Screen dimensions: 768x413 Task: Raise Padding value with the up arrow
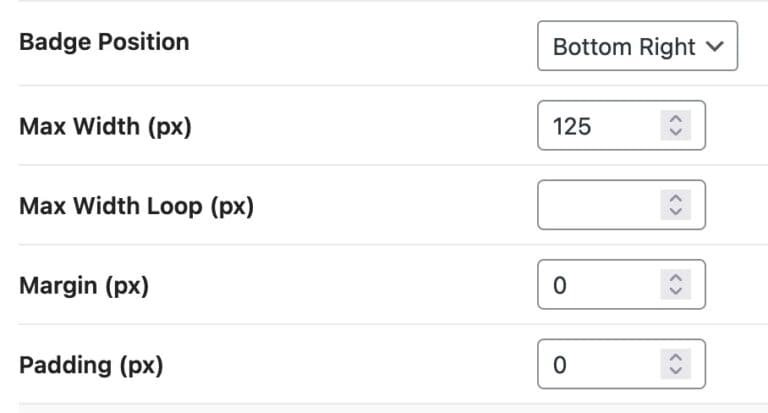coord(676,359)
